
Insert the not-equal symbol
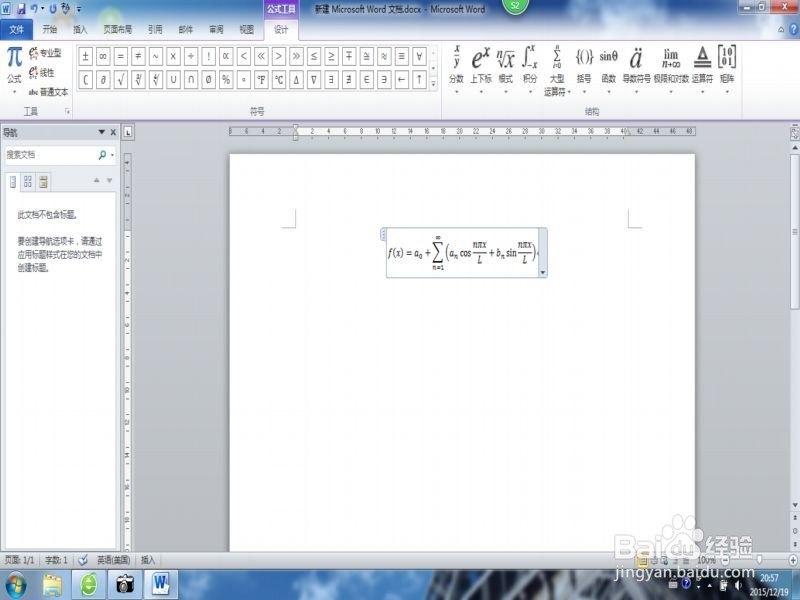coord(138,56)
